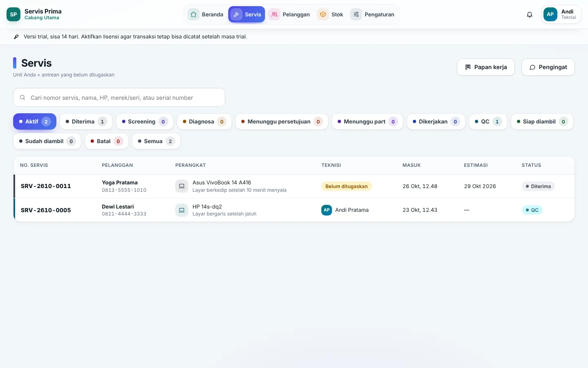Click the search magnifier icon
This screenshot has height=368, width=588.
(x=22, y=97)
